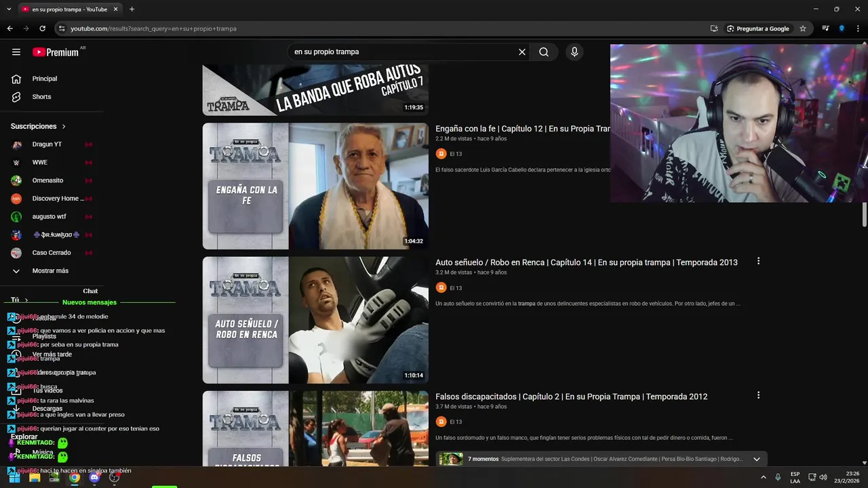The width and height of the screenshot is (868, 488).
Task: Click the magnifier search button
Action: (x=544, y=52)
